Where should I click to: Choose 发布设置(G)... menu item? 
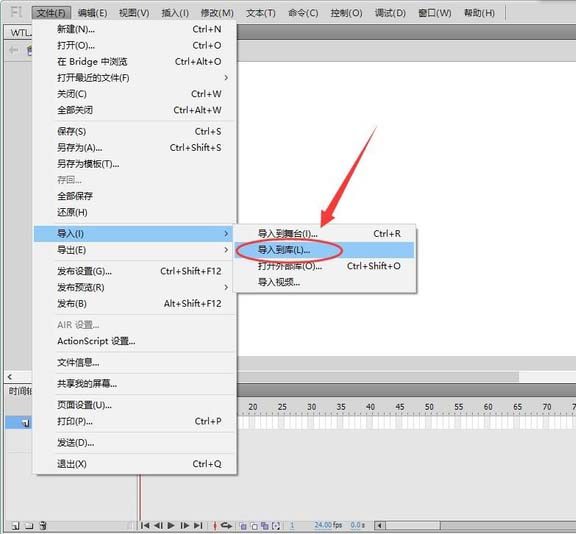134,271
